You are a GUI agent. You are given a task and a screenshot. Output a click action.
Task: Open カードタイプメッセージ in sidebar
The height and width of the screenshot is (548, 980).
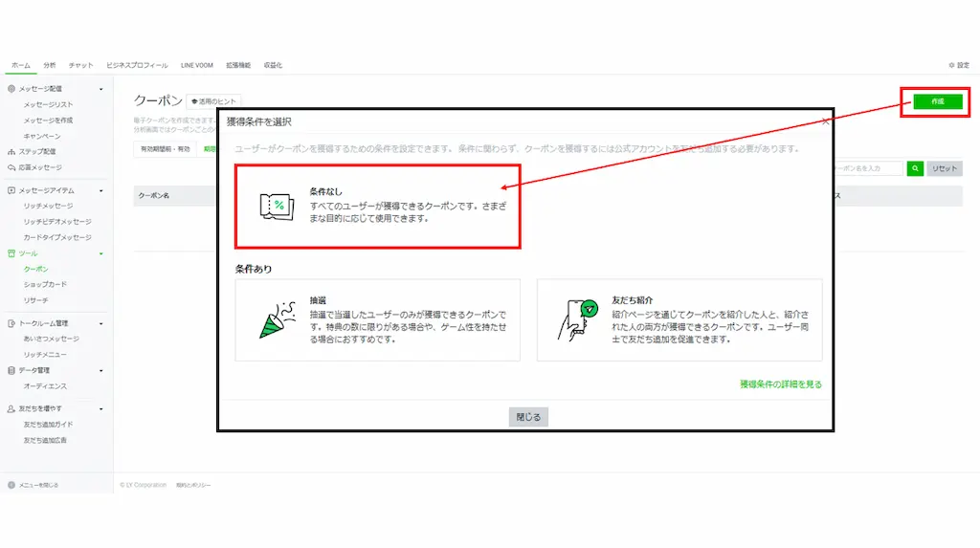click(57, 237)
